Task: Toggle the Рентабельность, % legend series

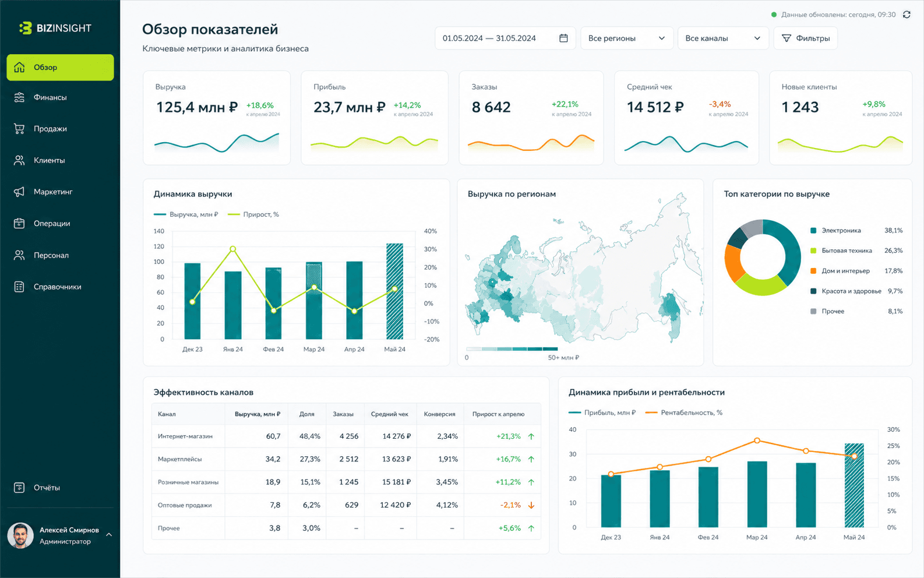Action: click(684, 413)
